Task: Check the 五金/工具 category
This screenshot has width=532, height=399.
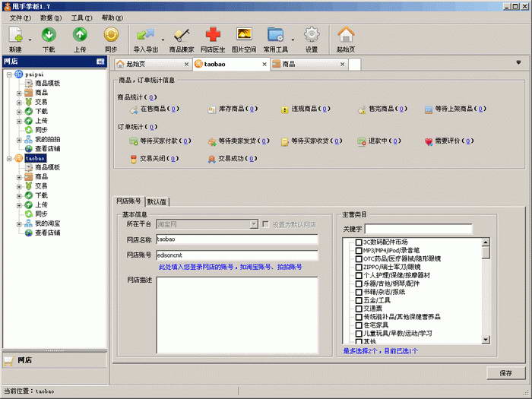Action: (x=359, y=300)
